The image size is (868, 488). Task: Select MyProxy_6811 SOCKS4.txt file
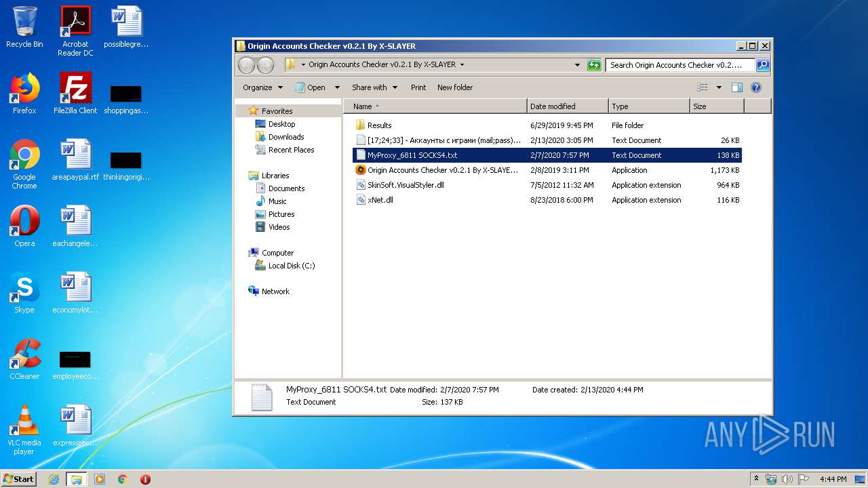coord(547,155)
